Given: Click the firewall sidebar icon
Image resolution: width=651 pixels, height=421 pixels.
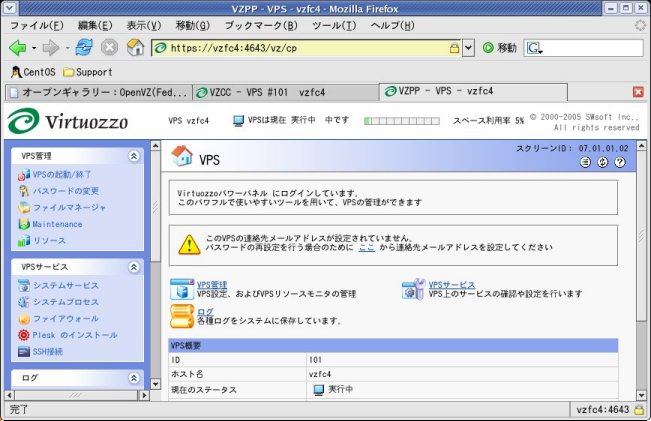Looking at the screenshot, I should [x=24, y=318].
